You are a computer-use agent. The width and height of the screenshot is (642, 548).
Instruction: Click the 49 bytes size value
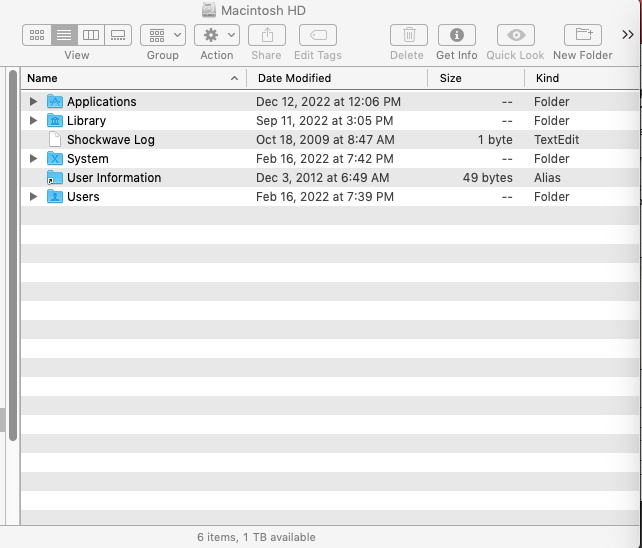[488, 178]
